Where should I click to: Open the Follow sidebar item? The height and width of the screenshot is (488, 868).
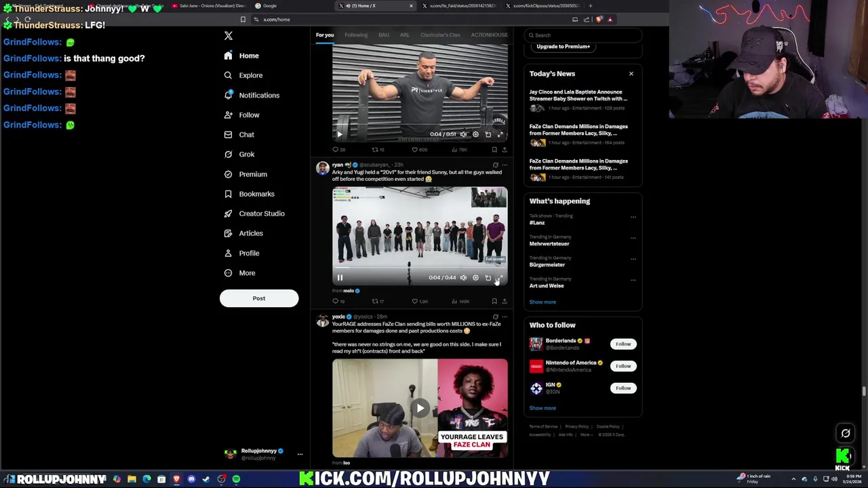pos(241,115)
